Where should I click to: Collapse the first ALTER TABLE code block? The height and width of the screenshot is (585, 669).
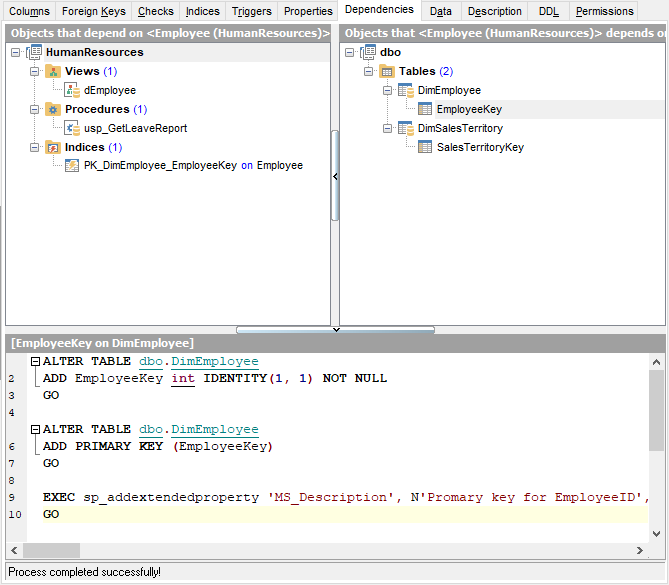point(35,362)
